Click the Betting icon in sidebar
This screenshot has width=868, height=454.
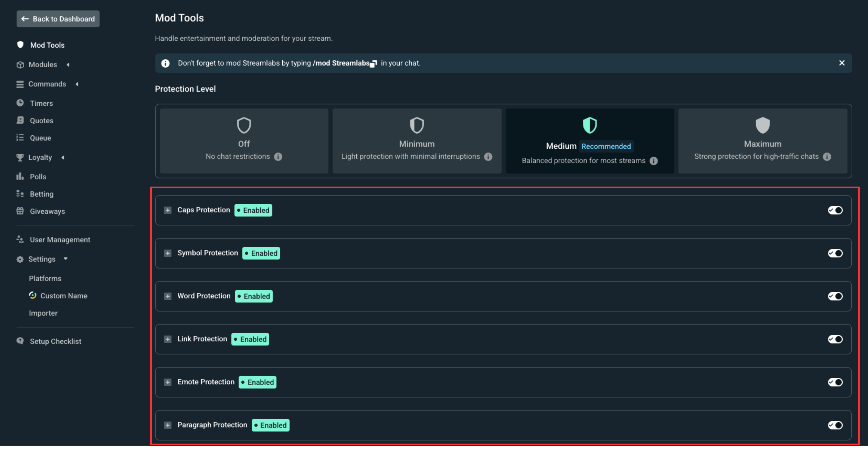coord(20,193)
